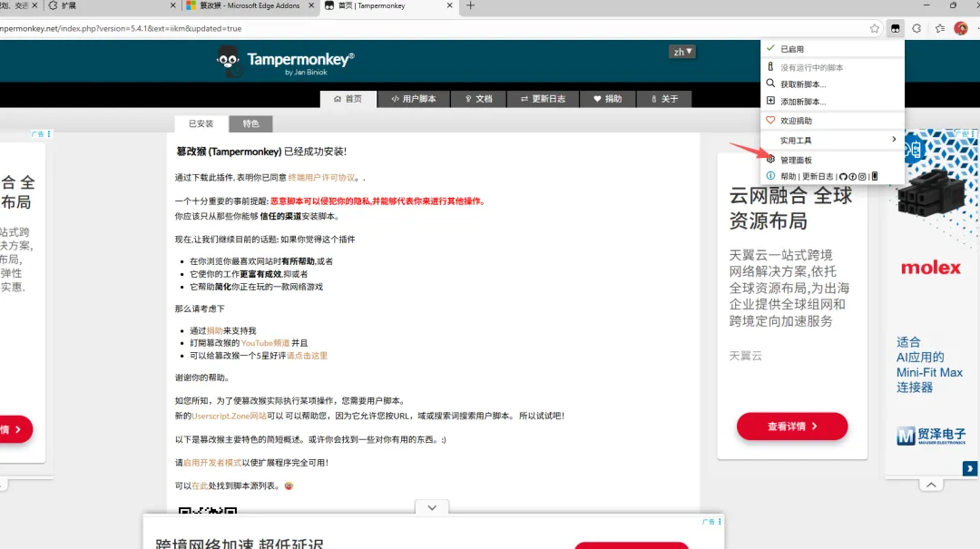The image size is (980, 549).
Task: Collapse the bottom ad with down chevron
Action: pos(432,508)
